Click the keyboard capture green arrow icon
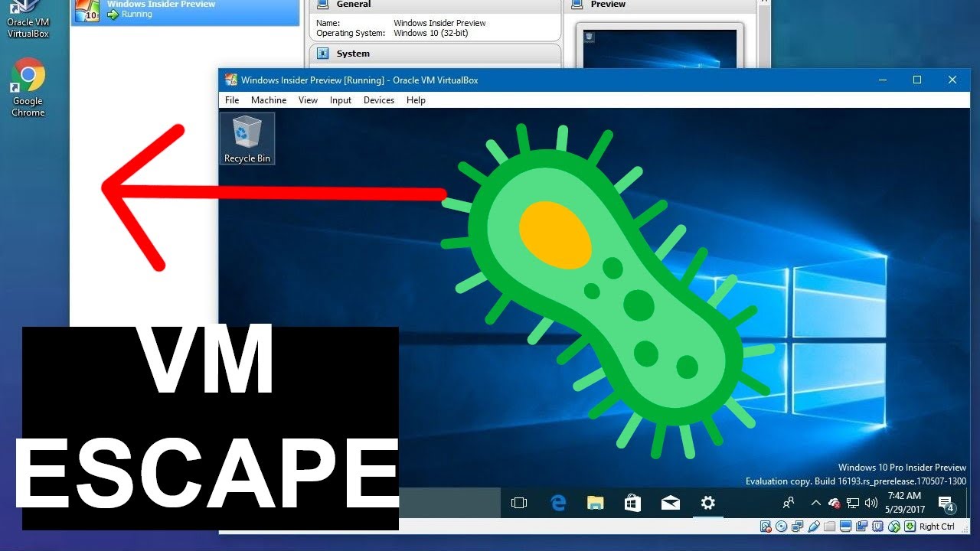Viewport: 980px width, 551px height. point(910,527)
